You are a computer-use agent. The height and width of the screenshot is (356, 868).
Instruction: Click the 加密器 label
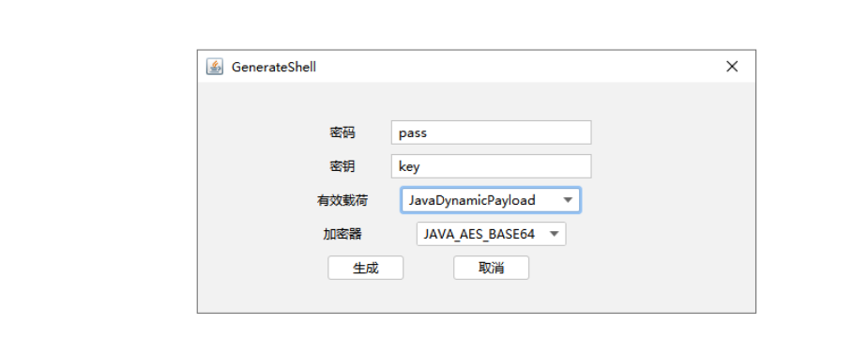343,234
